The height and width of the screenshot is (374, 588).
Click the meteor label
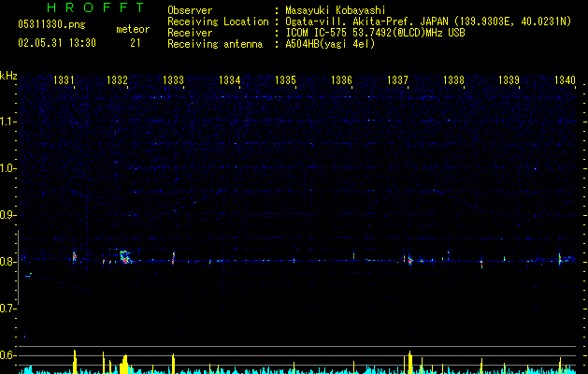click(x=133, y=29)
